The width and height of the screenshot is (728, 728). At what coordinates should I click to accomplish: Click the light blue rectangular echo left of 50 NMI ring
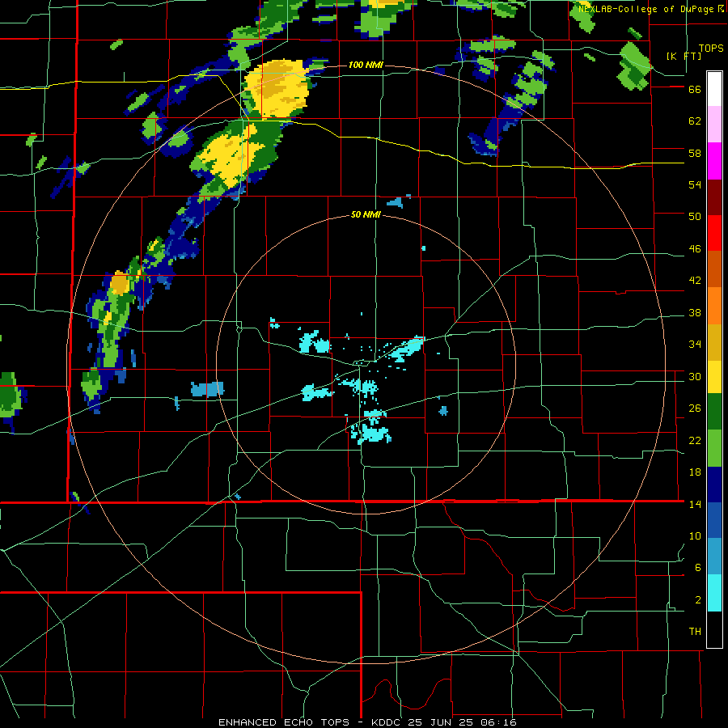click(x=207, y=389)
